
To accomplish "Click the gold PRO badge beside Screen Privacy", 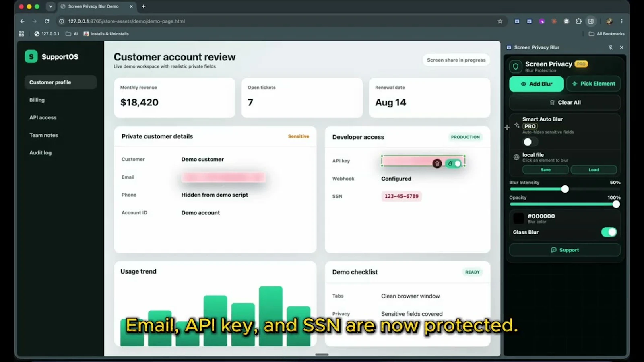I will coord(581,64).
